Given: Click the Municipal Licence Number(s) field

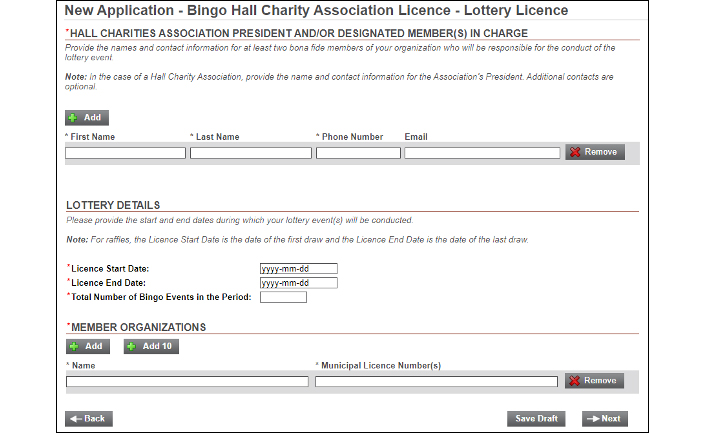Looking at the screenshot, I should pyautogui.click(x=436, y=382).
